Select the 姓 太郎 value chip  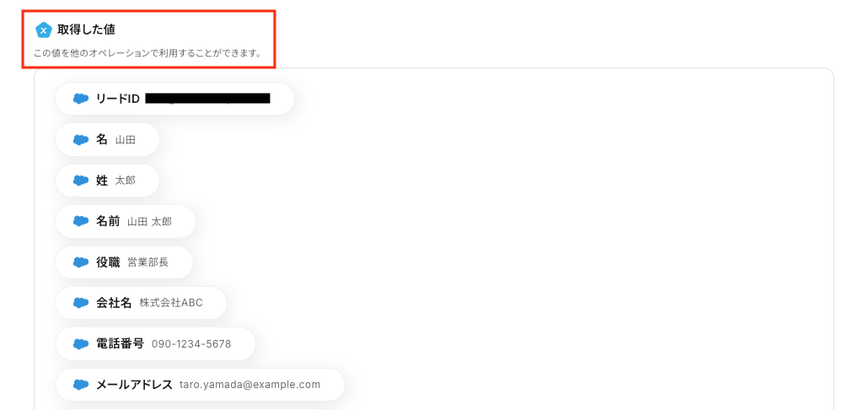(107, 180)
